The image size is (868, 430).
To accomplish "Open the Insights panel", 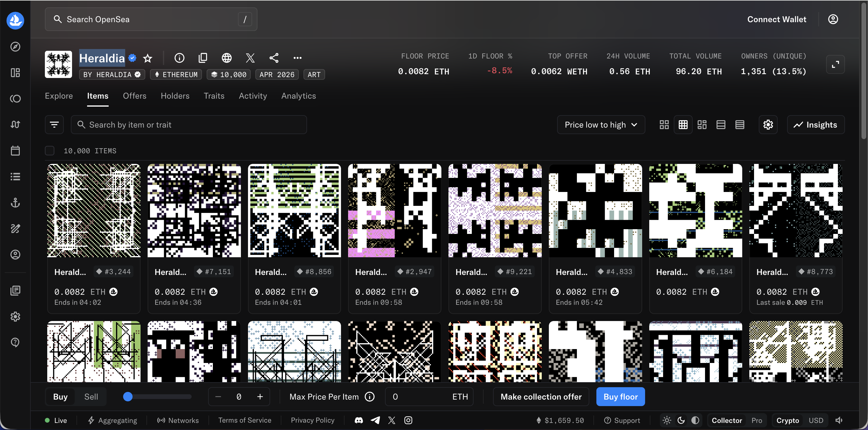I will coord(815,125).
